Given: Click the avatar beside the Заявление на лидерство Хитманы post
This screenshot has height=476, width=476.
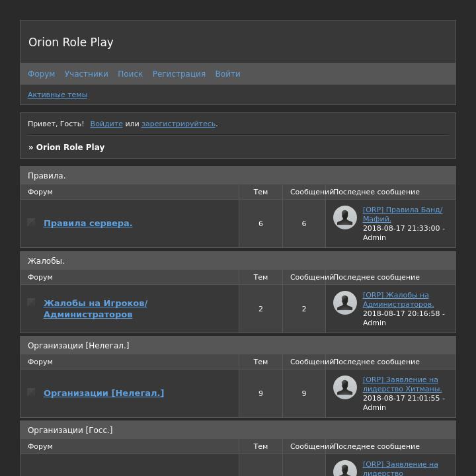Looking at the screenshot, I should (345, 387).
